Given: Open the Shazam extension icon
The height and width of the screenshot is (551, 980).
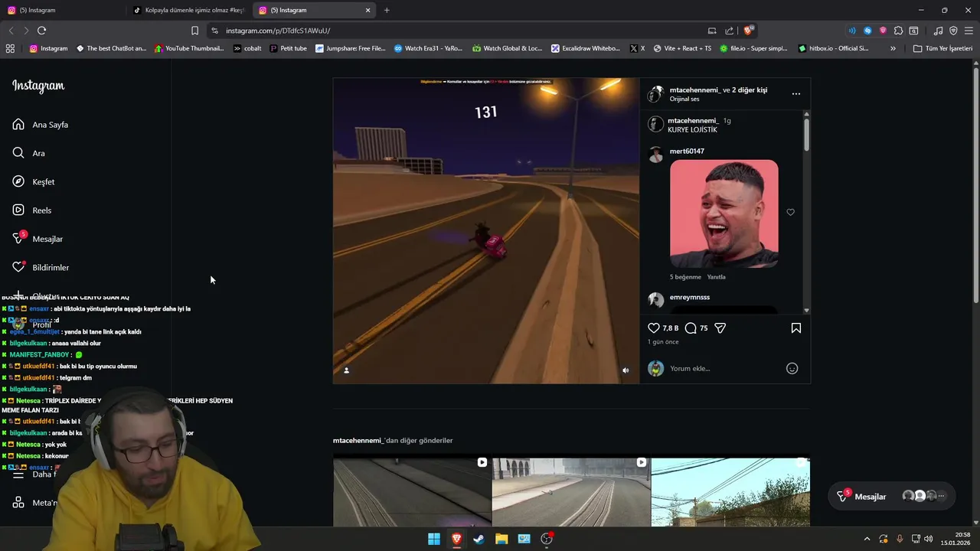Looking at the screenshot, I should [867, 31].
